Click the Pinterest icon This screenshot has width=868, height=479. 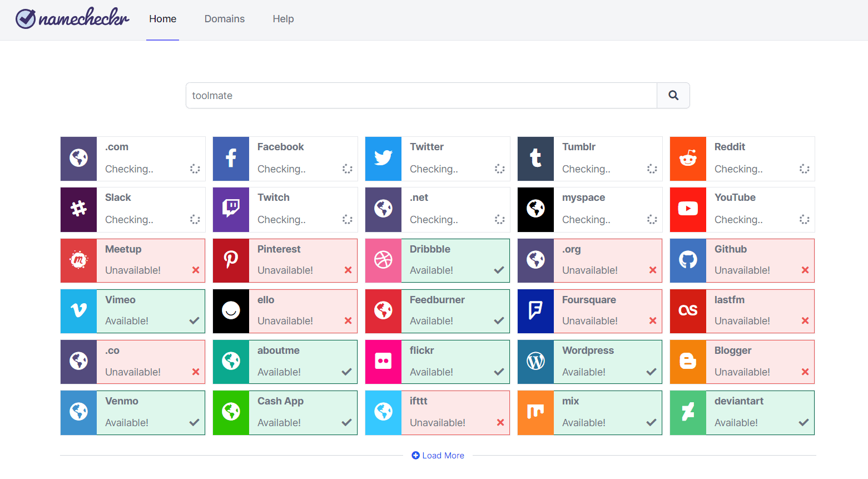[x=230, y=260]
